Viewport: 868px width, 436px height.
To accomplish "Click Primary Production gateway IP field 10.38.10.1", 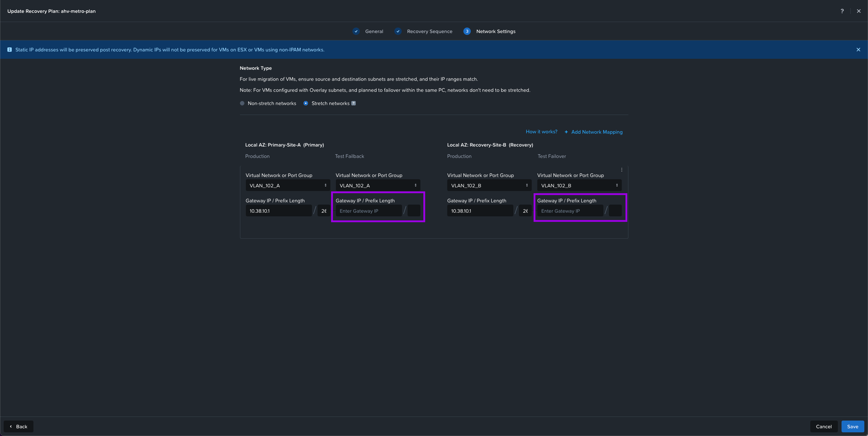I will coord(279,211).
